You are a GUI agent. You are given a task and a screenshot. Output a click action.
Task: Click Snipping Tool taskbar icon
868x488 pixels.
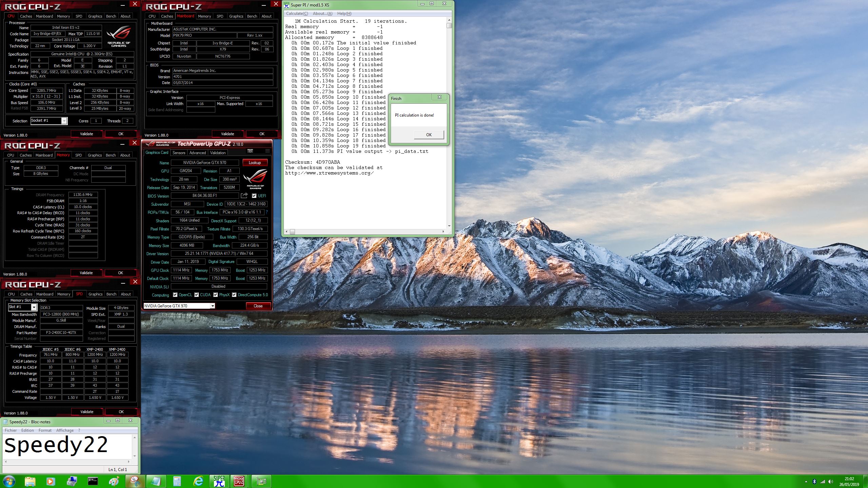pos(135,481)
